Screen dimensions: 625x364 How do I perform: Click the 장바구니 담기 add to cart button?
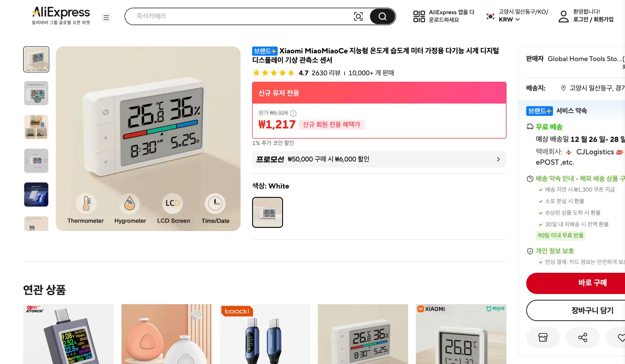click(x=592, y=310)
